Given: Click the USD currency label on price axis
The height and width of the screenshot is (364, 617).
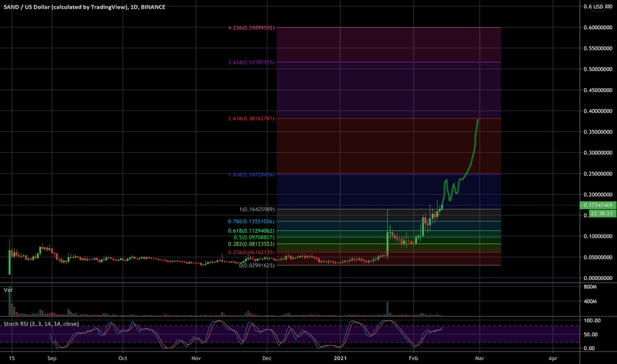Looking at the screenshot, I should (x=598, y=7).
